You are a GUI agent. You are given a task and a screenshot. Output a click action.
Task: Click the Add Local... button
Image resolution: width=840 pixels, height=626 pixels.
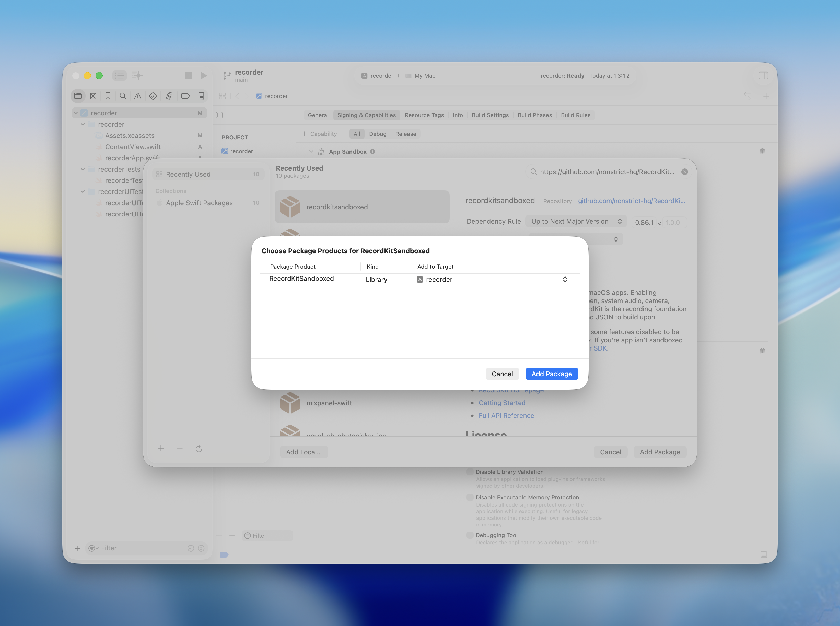pyautogui.click(x=304, y=452)
